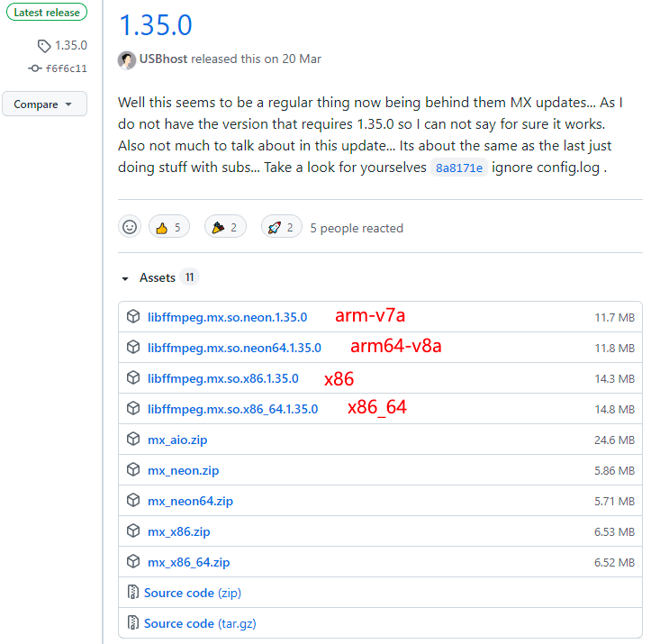This screenshot has height=644, width=651.
Task: Download libffmpeg.mx.so.neon64.1.35.0 file
Action: pyautogui.click(x=234, y=348)
